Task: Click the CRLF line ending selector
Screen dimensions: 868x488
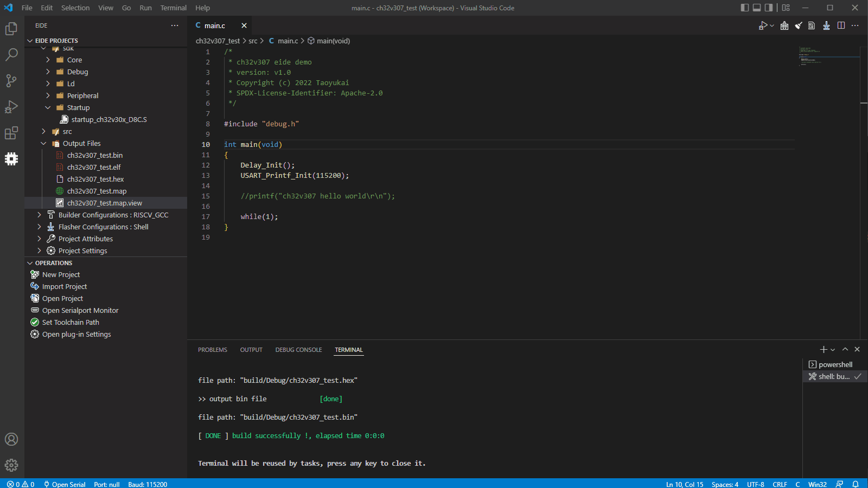Action: [780, 484]
